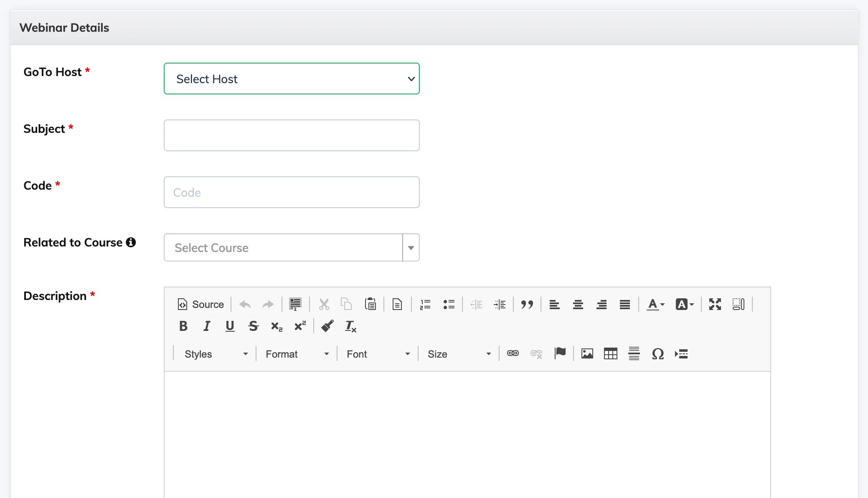Maximize the editor
This screenshot has height=498, width=868.
(715, 305)
